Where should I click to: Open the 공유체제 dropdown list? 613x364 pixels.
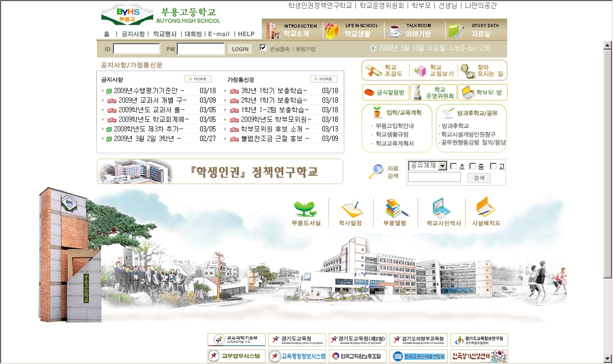pyautogui.click(x=442, y=166)
